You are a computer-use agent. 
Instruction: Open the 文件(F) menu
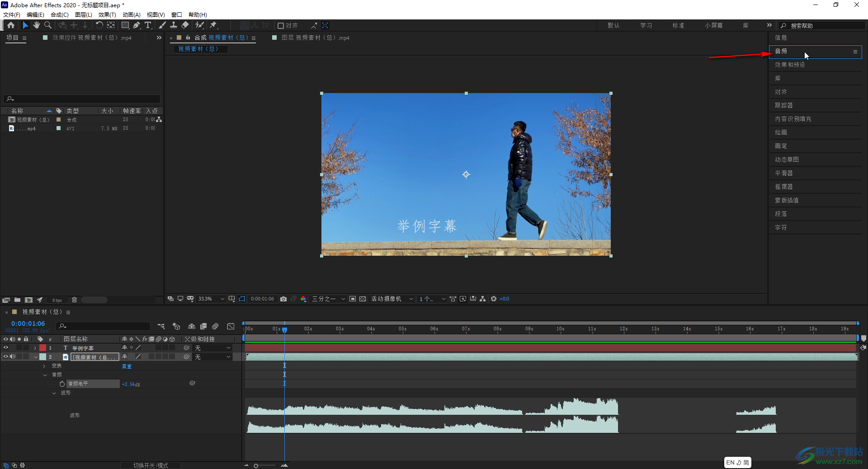pyautogui.click(x=12, y=15)
